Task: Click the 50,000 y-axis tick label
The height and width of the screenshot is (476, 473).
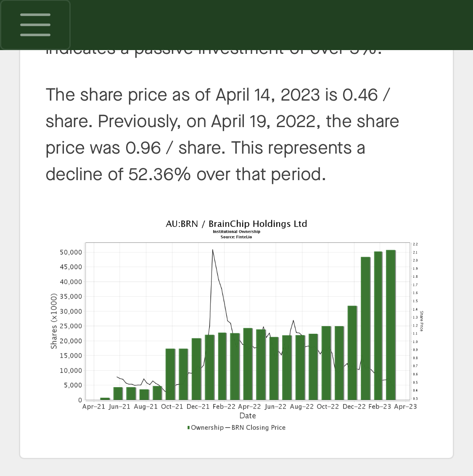Action: [71, 253]
